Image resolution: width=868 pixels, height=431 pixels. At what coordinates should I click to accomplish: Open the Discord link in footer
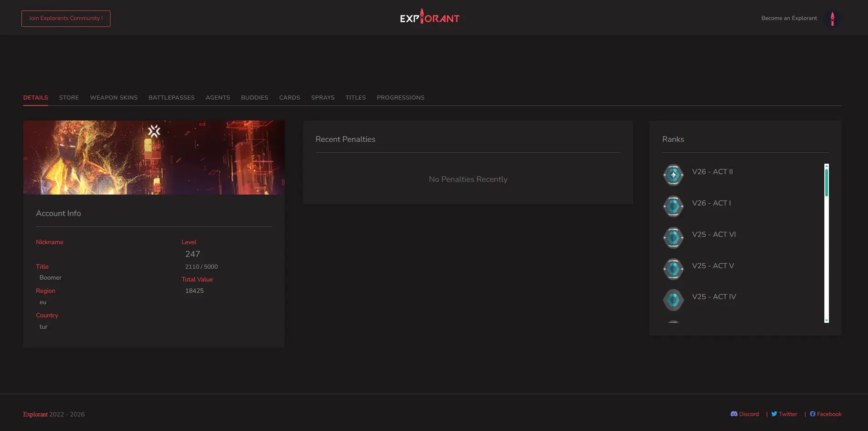745,414
